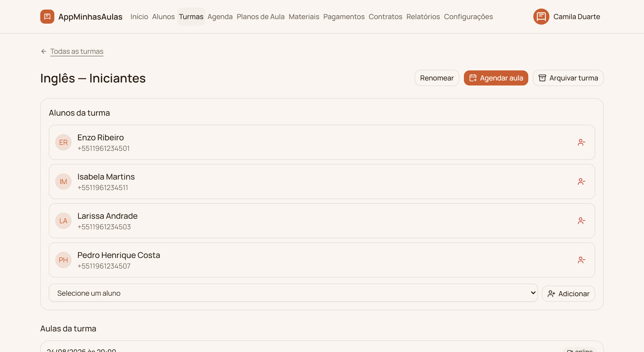Viewport: 644px width, 352px height.
Task: Go to the Início menu
Action: pyautogui.click(x=139, y=17)
